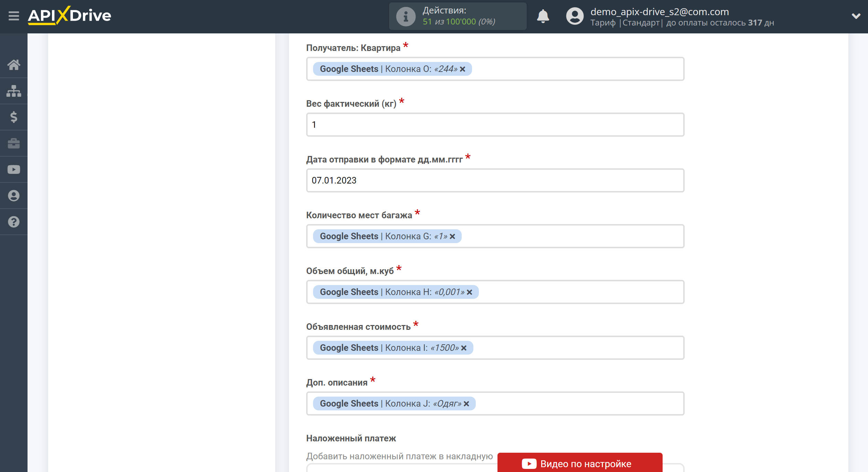Open the profile user icon in sidebar
This screenshot has height=472, width=868.
[x=14, y=196]
